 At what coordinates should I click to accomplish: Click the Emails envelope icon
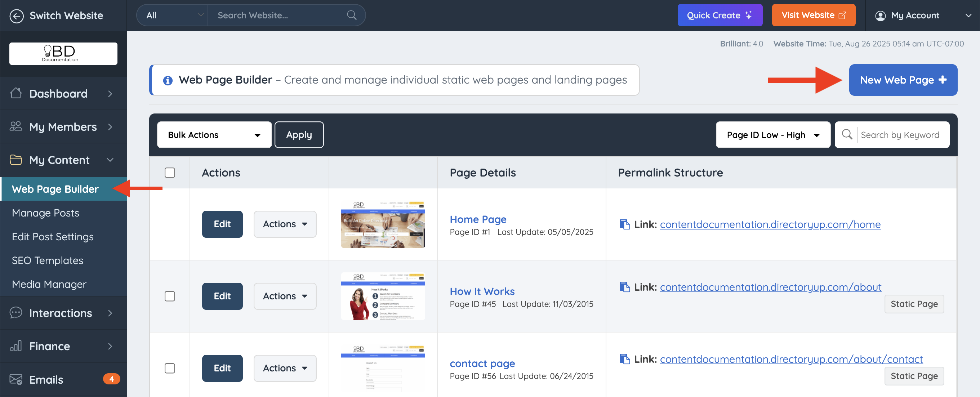tap(16, 379)
